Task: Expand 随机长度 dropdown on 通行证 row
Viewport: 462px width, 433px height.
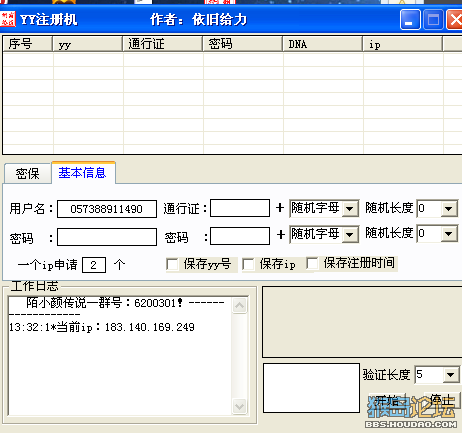Action: [x=449, y=209]
